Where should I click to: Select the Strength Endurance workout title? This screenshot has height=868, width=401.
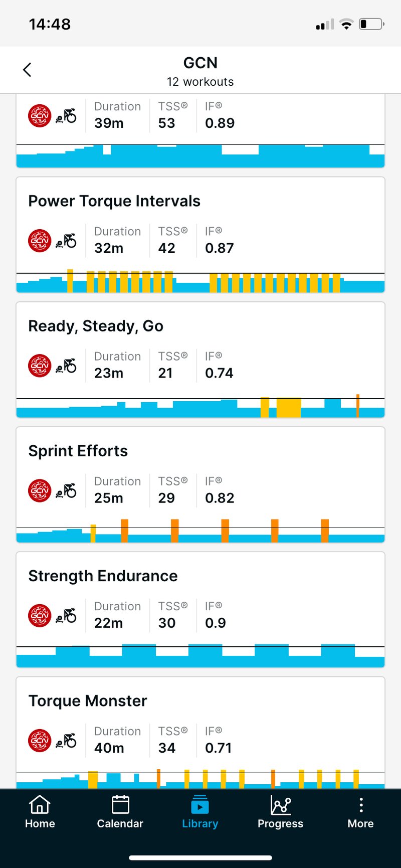click(103, 576)
